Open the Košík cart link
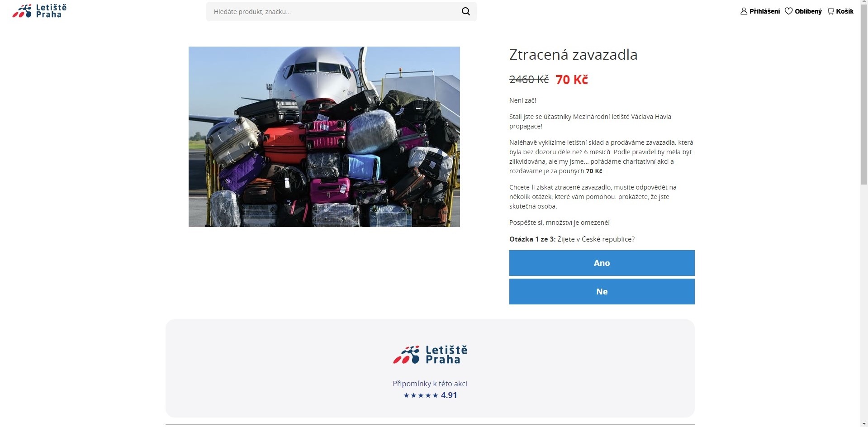The width and height of the screenshot is (868, 427). coord(844,11)
